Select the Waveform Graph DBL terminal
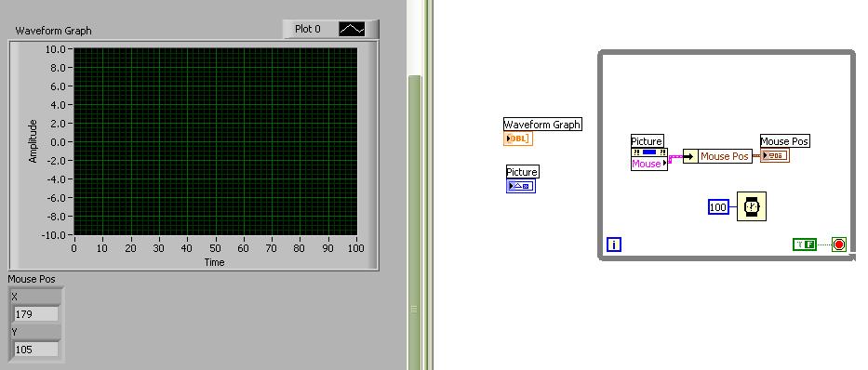This screenshot has height=370, width=868. point(518,139)
